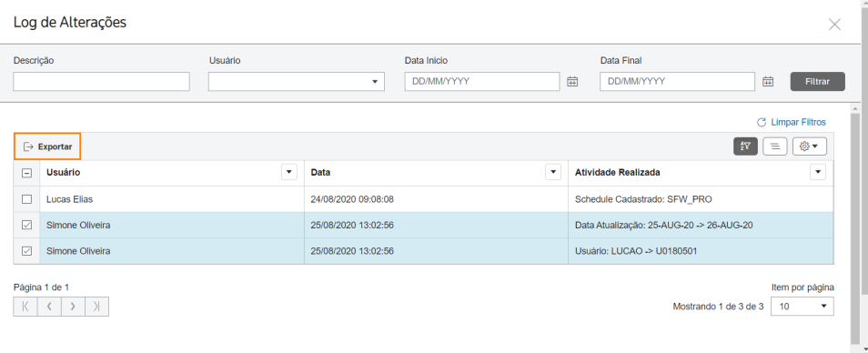Image resolution: width=868 pixels, height=353 pixels.
Task: Click inside the Descrição input field
Action: click(x=101, y=81)
